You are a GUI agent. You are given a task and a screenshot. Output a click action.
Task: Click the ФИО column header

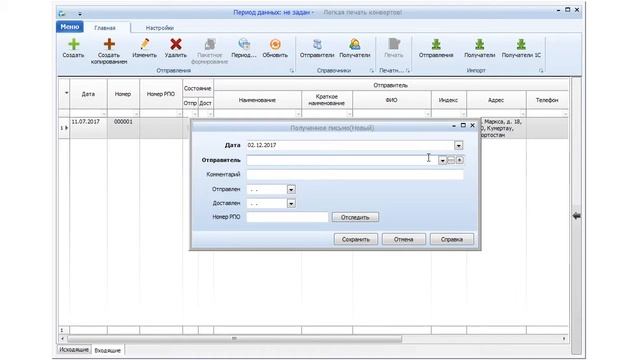[391, 100]
